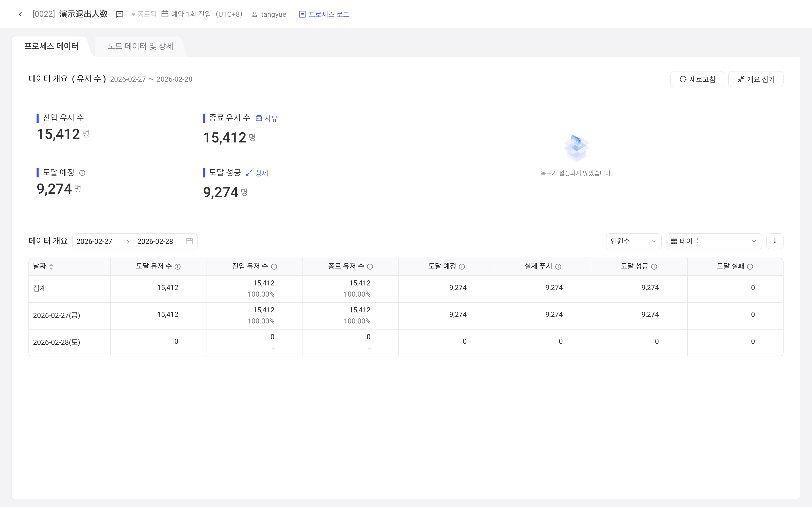812x507 pixels.
Task: Select the 프로세스 데이터 tab
Action: pos(51,46)
